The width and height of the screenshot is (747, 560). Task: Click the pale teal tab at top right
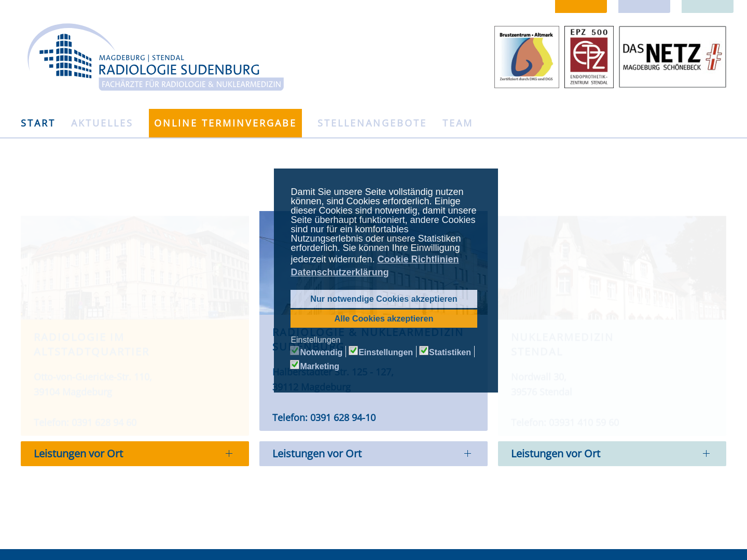click(x=708, y=6)
